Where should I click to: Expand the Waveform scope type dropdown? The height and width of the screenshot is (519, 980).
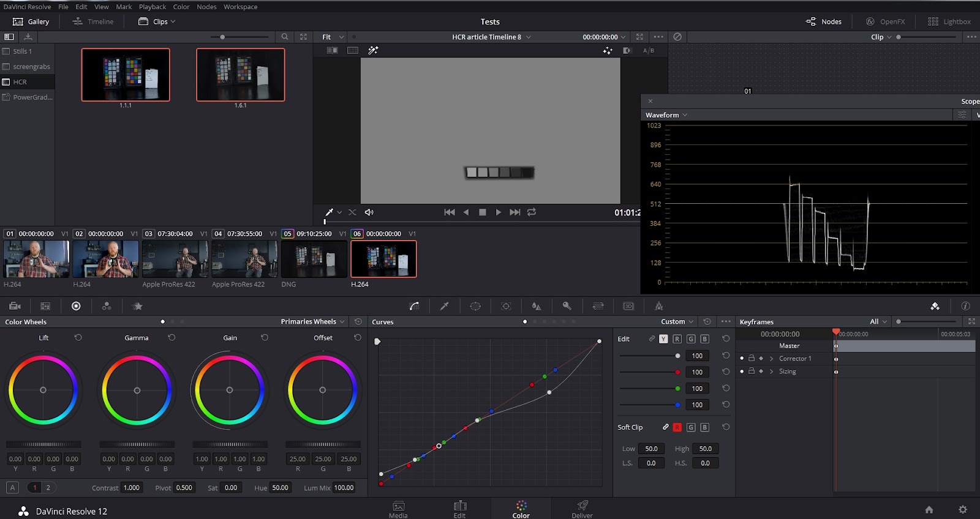pos(666,115)
